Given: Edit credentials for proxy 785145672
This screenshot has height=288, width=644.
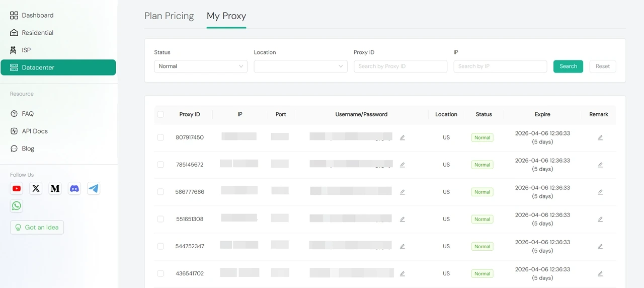Looking at the screenshot, I should [x=402, y=165].
